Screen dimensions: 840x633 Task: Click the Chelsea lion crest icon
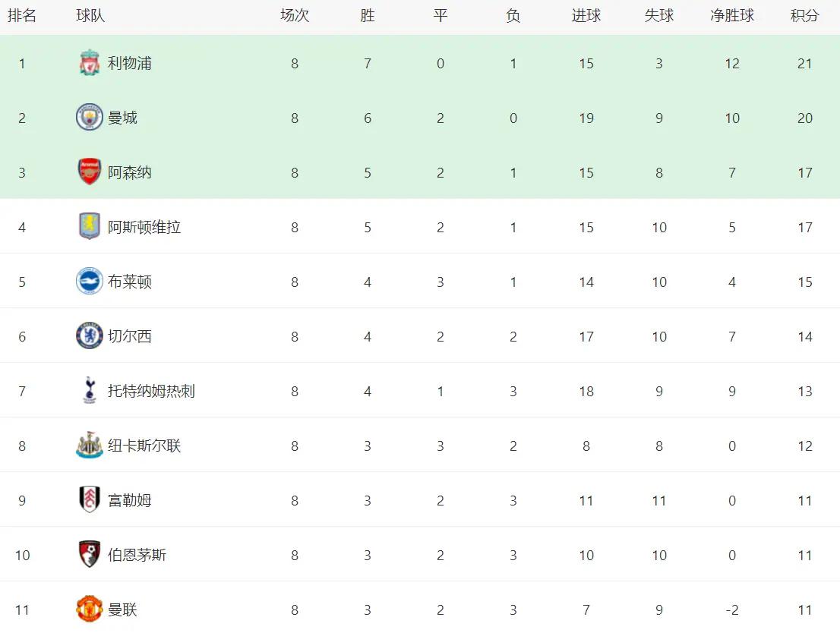click(90, 336)
